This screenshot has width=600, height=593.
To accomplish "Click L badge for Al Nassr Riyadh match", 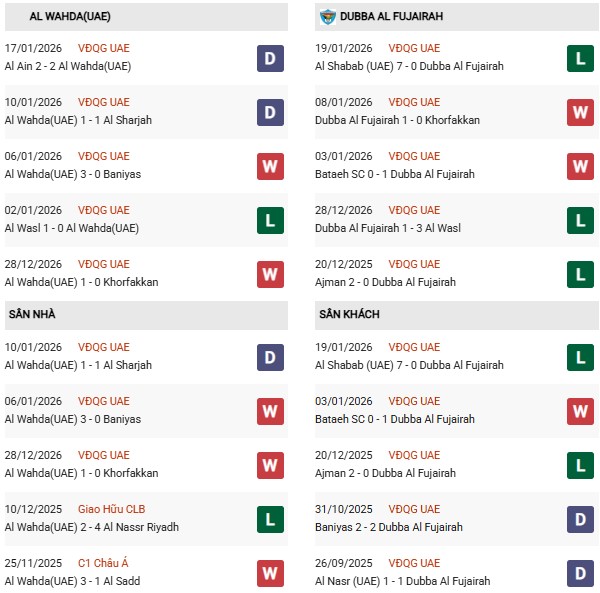I will [x=270, y=519].
